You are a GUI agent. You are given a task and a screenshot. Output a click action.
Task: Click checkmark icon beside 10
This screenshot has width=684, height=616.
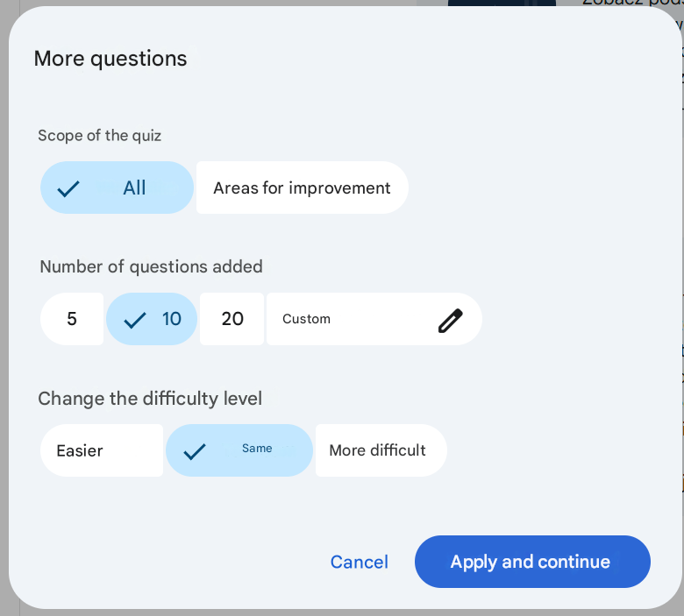(135, 320)
